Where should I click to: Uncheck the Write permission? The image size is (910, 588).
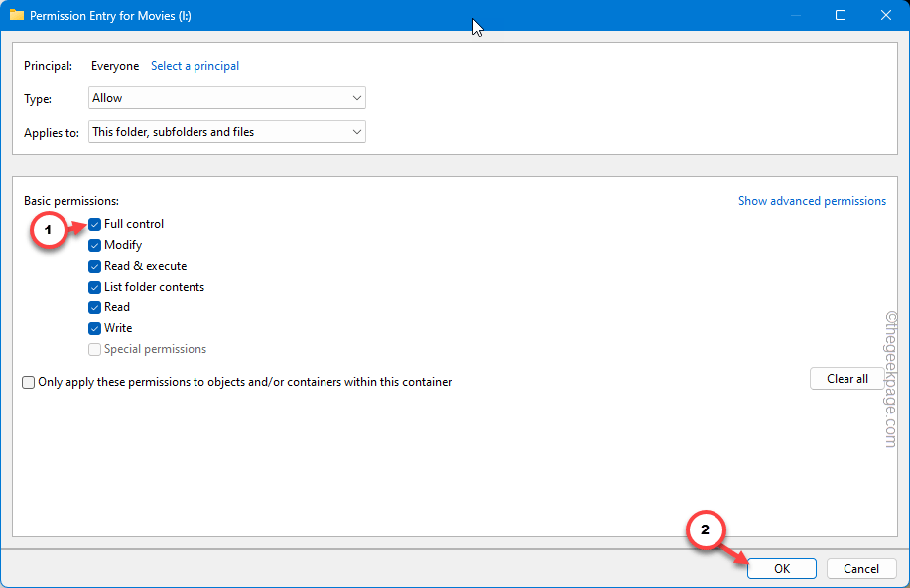tap(94, 329)
